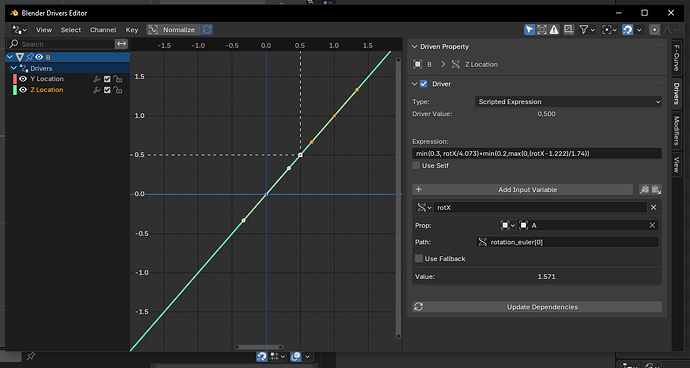Viewport: 690px width, 368px height.
Task: Click the paste driver variables icon
Action: 656,190
